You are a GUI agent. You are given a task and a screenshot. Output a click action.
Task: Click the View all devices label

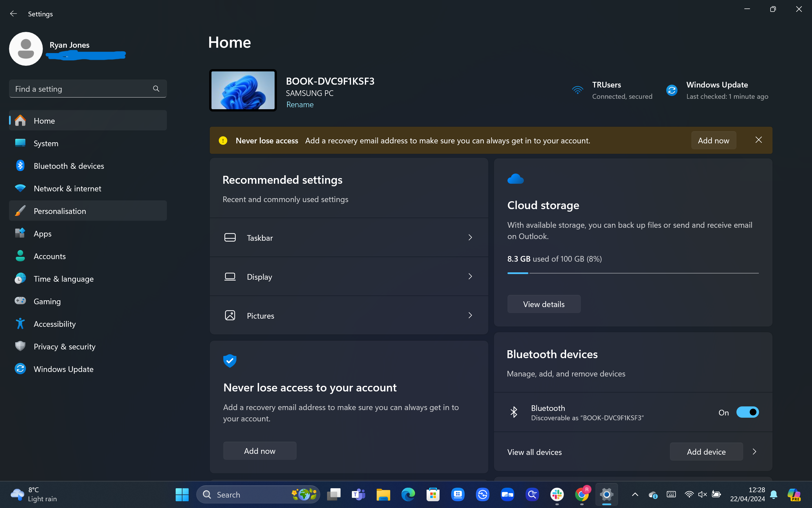534,452
